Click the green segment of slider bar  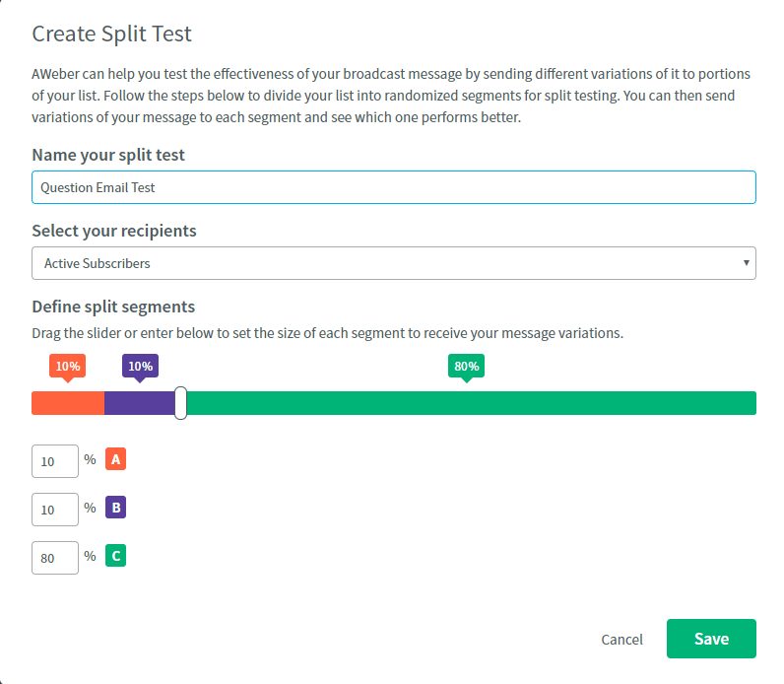(x=471, y=403)
